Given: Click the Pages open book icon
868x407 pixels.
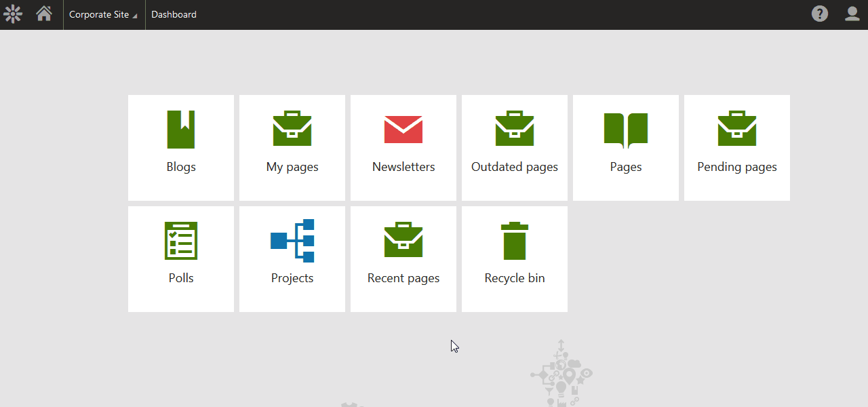Looking at the screenshot, I should coord(626,130).
